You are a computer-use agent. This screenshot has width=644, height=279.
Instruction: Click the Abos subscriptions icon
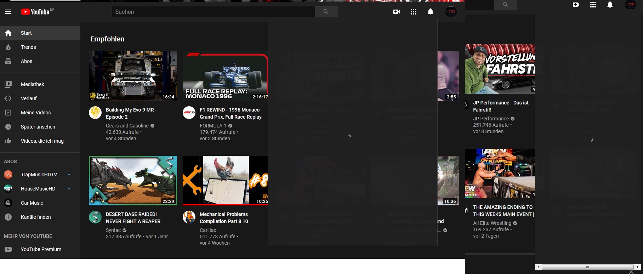[8, 61]
